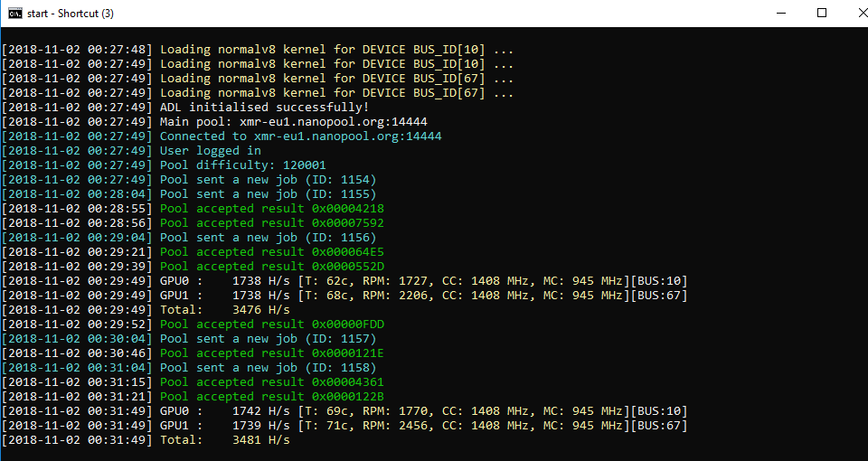
Task: Click 'Pool sent a new job (ID: 1154)'
Action: tap(268, 179)
